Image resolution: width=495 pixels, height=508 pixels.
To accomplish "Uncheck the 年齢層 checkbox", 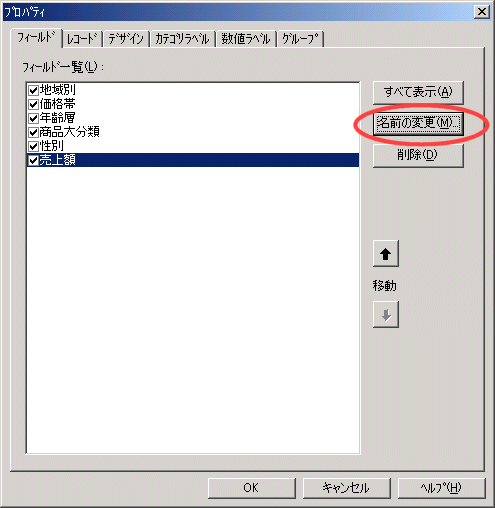I will 33,118.
